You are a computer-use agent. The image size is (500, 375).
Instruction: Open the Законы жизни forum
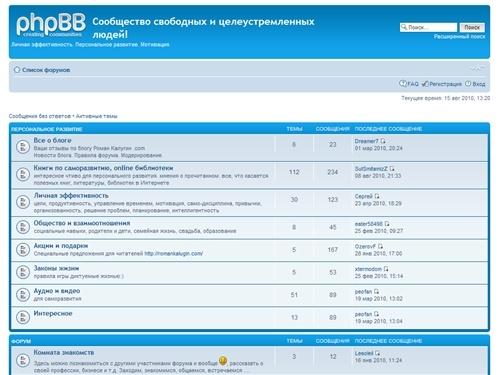(x=56, y=268)
